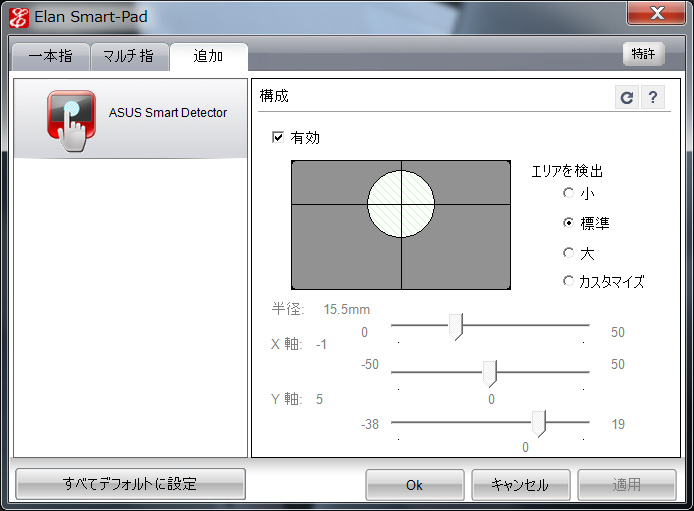
Task: Click the X 軸 slider handle
Action: [x=489, y=373]
